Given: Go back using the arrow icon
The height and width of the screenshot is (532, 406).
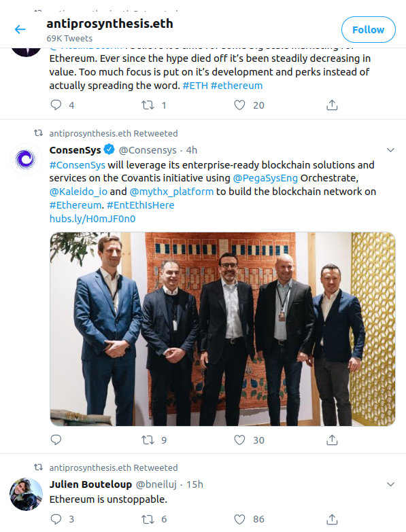Looking at the screenshot, I should coord(20,29).
